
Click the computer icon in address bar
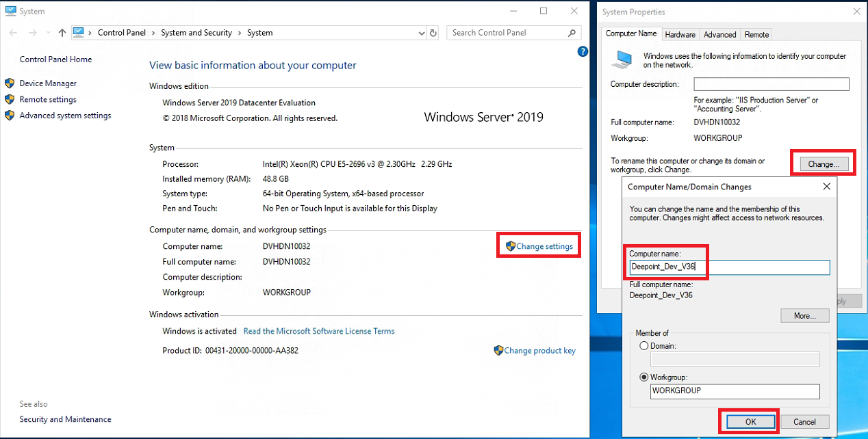point(78,32)
